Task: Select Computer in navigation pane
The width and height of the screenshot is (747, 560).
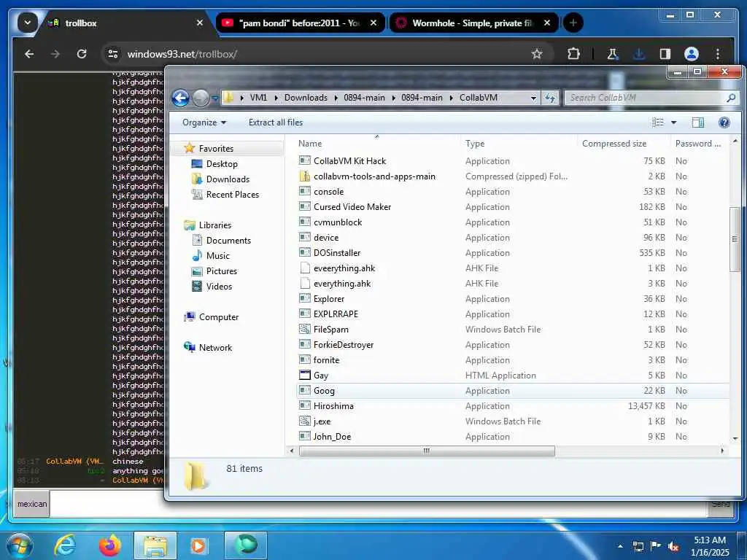Action: (x=211, y=317)
